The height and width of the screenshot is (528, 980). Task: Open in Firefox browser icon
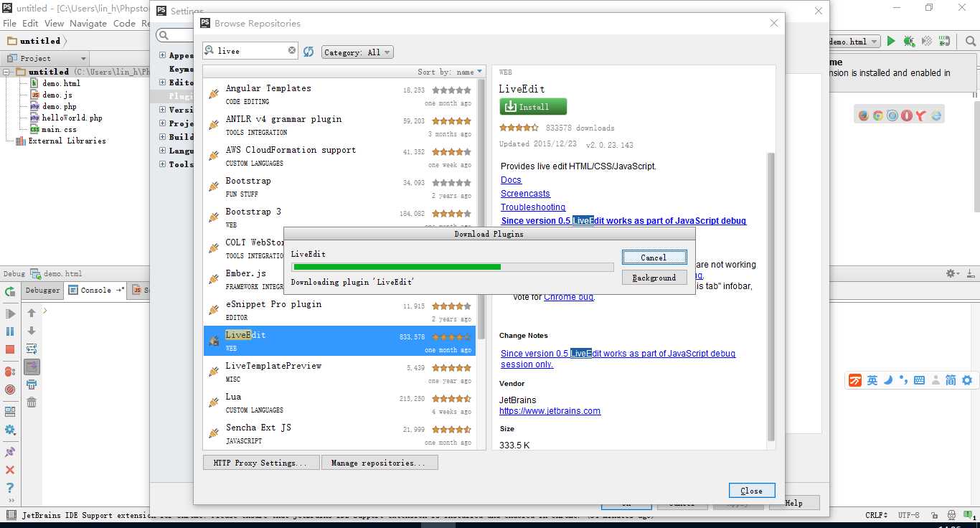(864, 115)
